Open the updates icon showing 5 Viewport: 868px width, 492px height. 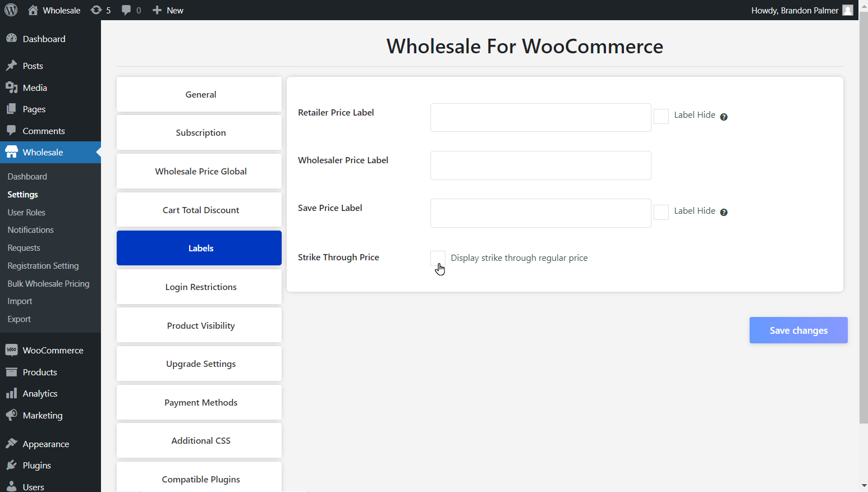coord(97,10)
